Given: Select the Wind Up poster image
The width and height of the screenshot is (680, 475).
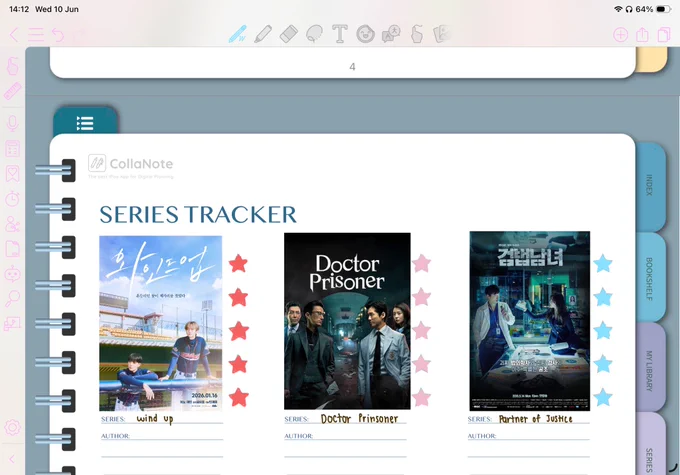Looking at the screenshot, I should (x=160, y=323).
